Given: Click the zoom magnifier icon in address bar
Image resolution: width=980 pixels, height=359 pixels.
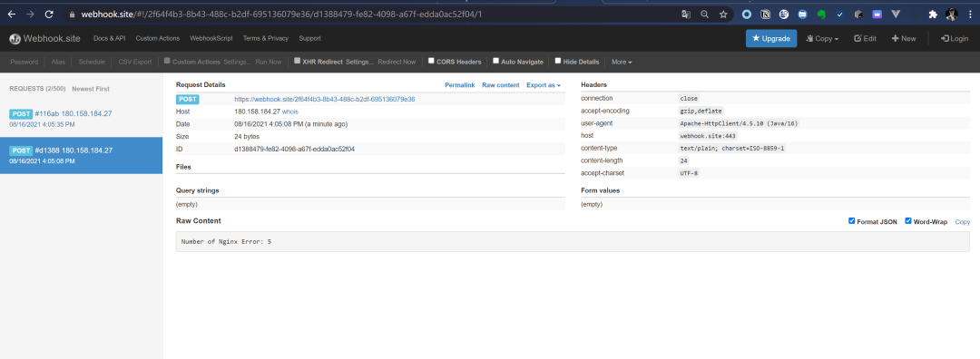Looking at the screenshot, I should pyautogui.click(x=704, y=14).
